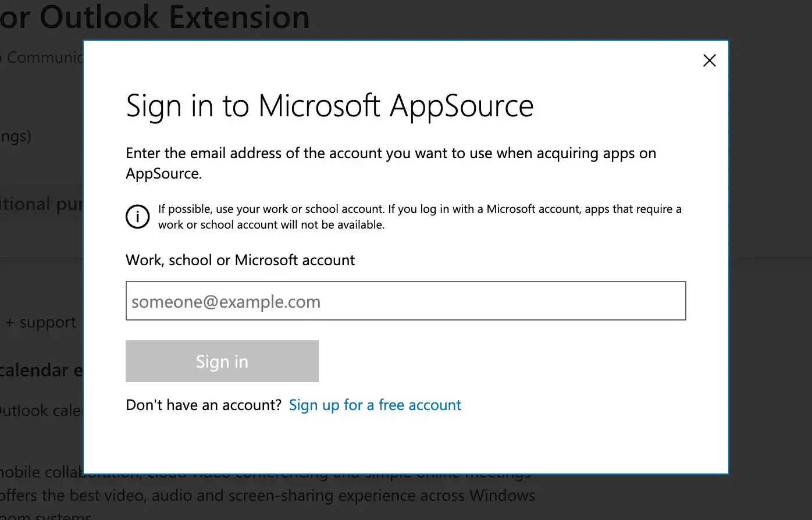Dismiss the AppSource sign in popup
The height and width of the screenshot is (520, 812).
709,60
